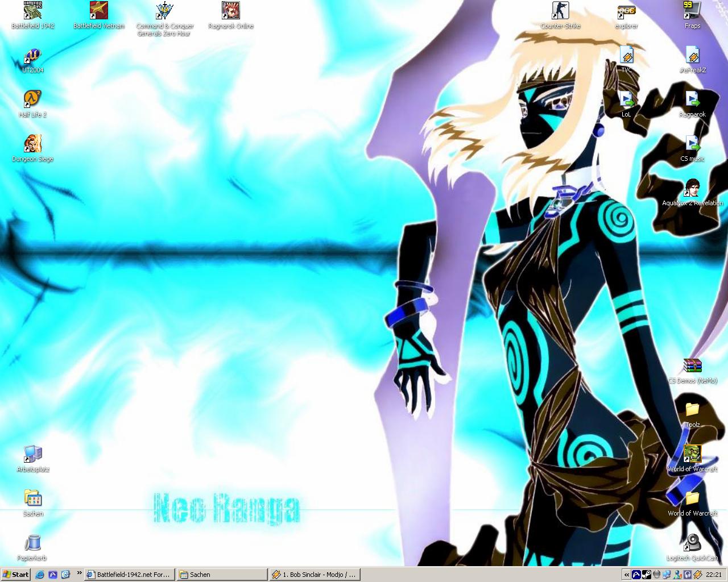Image resolution: width=728 pixels, height=582 pixels.
Task: Open the network connection tray icon
Action: coord(667,575)
